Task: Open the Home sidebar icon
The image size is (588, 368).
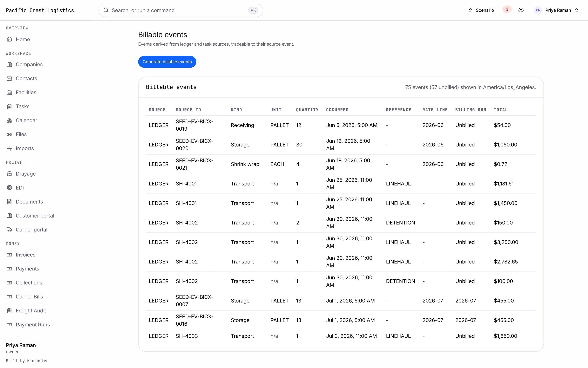Action: [9, 39]
